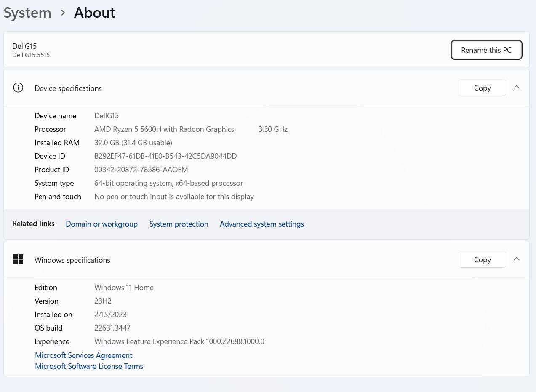Click the Device ID value text
This screenshot has height=392, width=536.
pyautogui.click(x=165, y=156)
